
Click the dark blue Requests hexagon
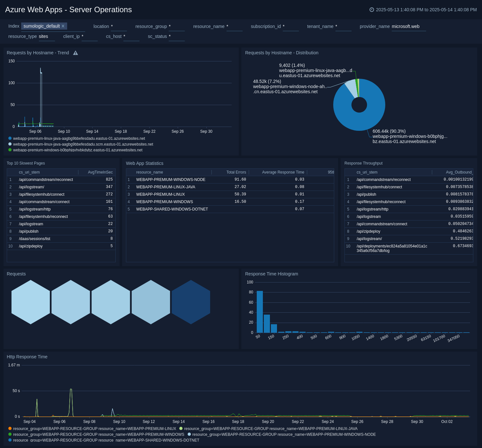point(191,302)
